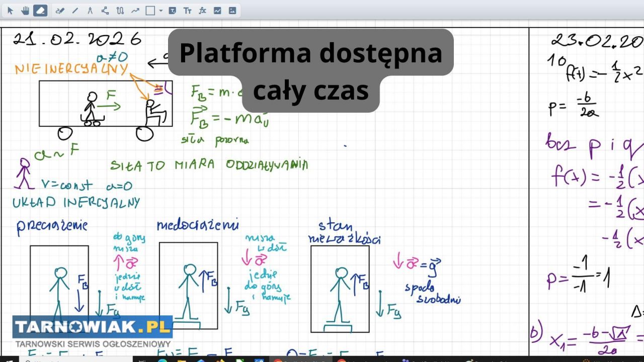Screen dimensions: 644x362
Task: Open the fx formula tool
Action: tap(202, 10)
